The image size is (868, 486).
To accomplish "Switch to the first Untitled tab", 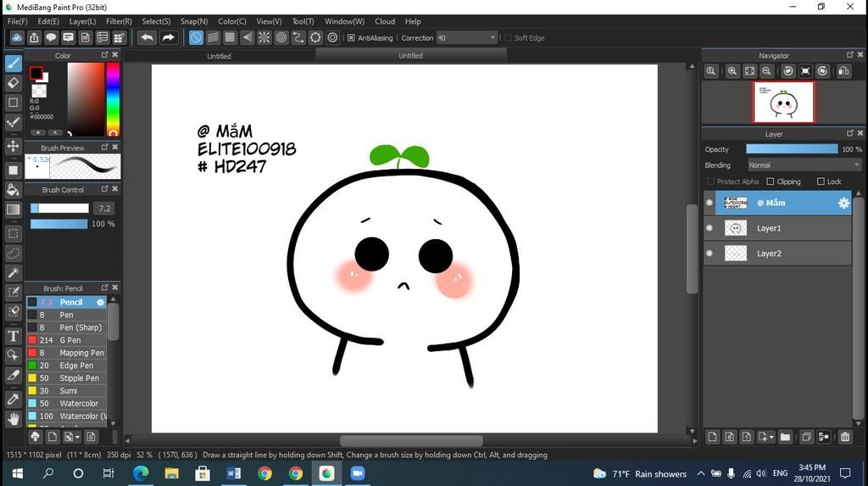I will click(220, 56).
